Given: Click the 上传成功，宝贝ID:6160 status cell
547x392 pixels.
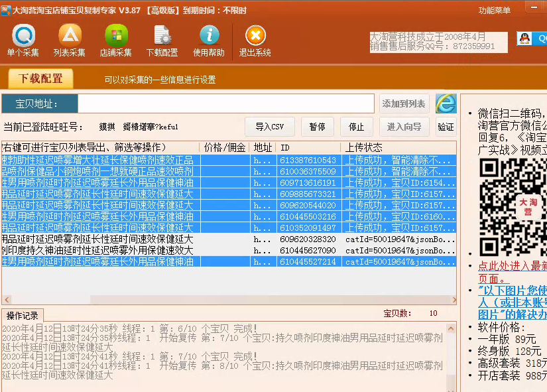Looking at the screenshot, I should [x=399, y=216].
